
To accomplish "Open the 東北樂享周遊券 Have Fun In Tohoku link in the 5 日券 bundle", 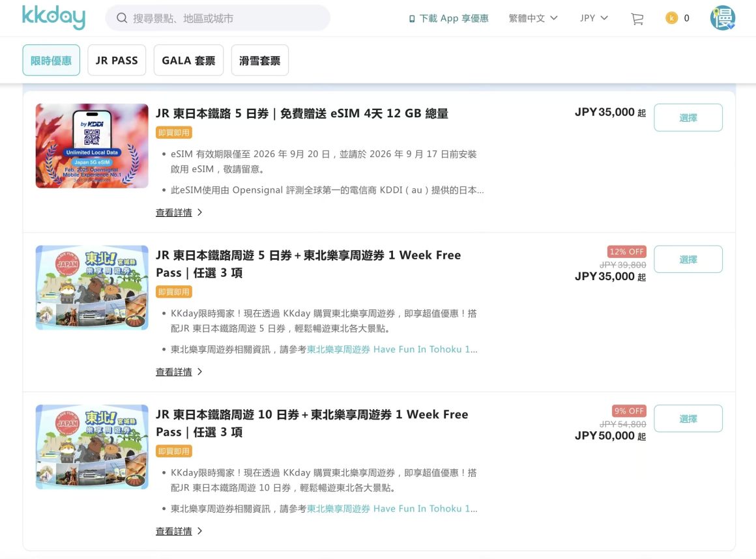I will tap(392, 349).
